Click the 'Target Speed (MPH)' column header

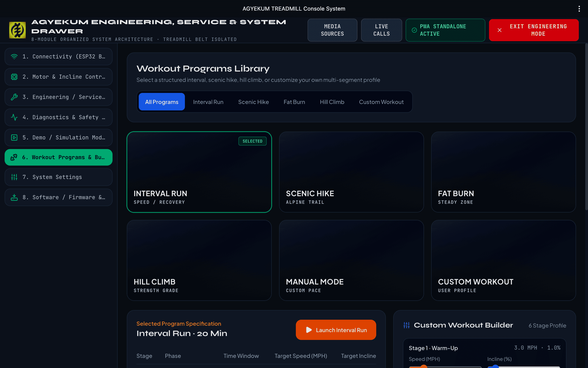[301, 356]
